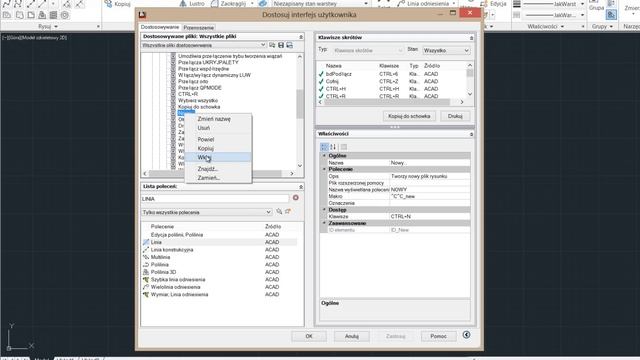Select tree item Włącz/wyłącz dynamiczny LUW
Viewport: 640px width, 360px height.
214,75
